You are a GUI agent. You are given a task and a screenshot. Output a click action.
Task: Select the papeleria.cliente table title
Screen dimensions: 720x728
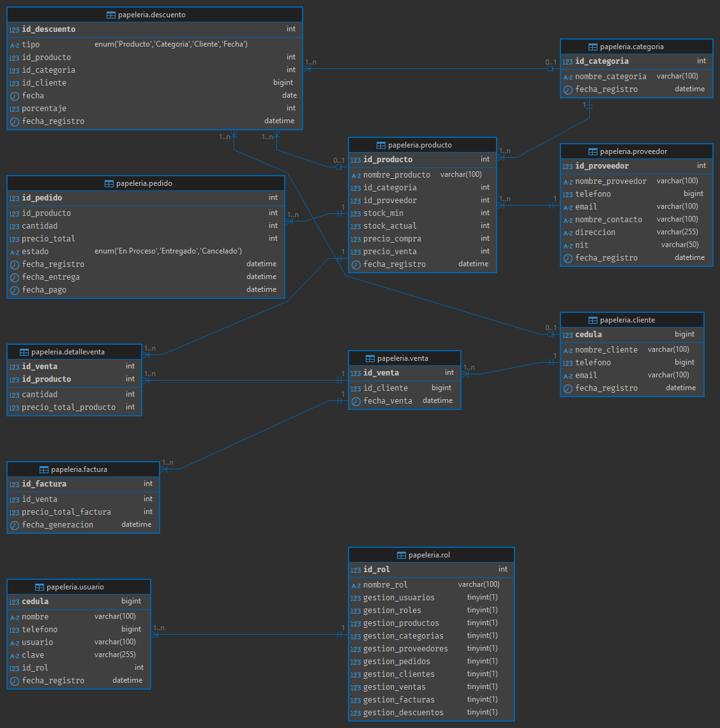tap(627, 321)
